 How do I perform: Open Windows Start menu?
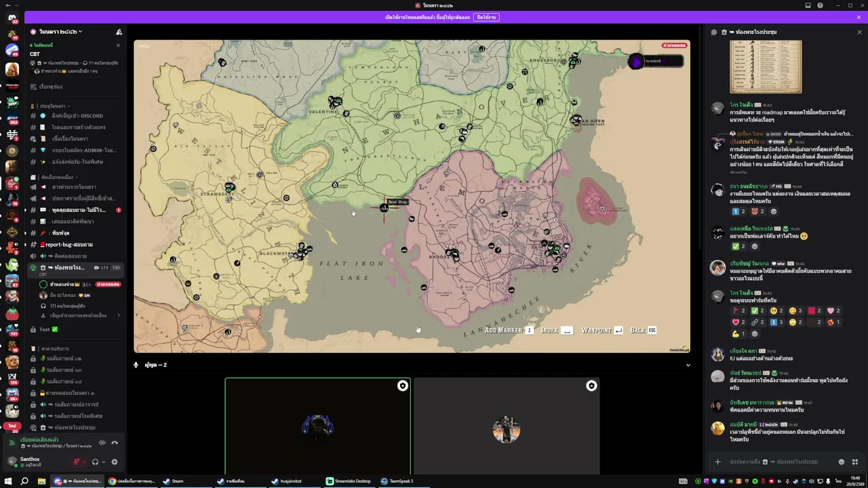point(9,481)
